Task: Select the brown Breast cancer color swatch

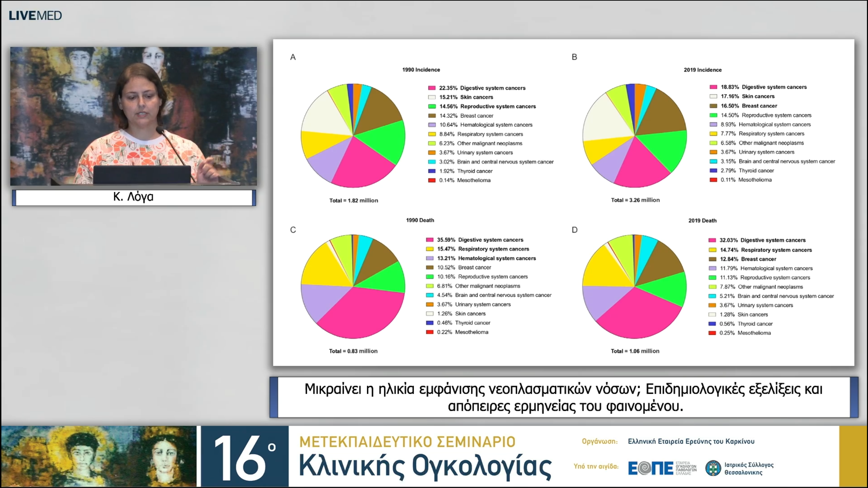Action: 431,116
